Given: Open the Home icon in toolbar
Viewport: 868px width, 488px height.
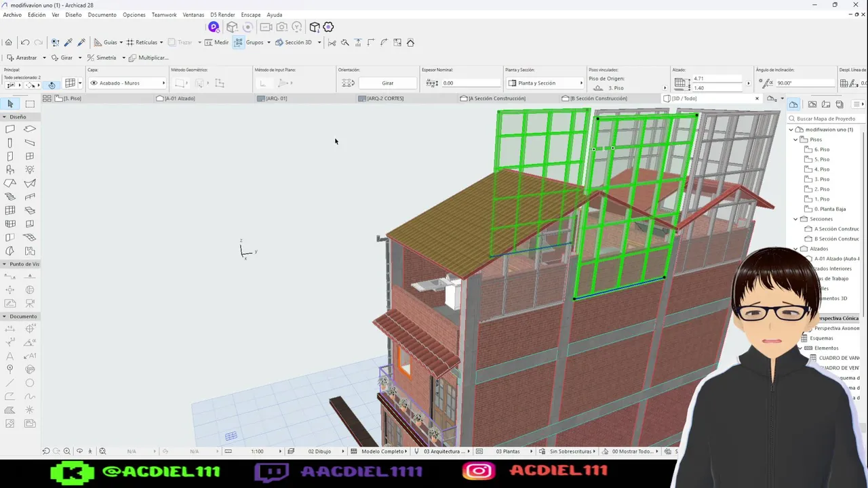Looking at the screenshot, I should [8, 42].
